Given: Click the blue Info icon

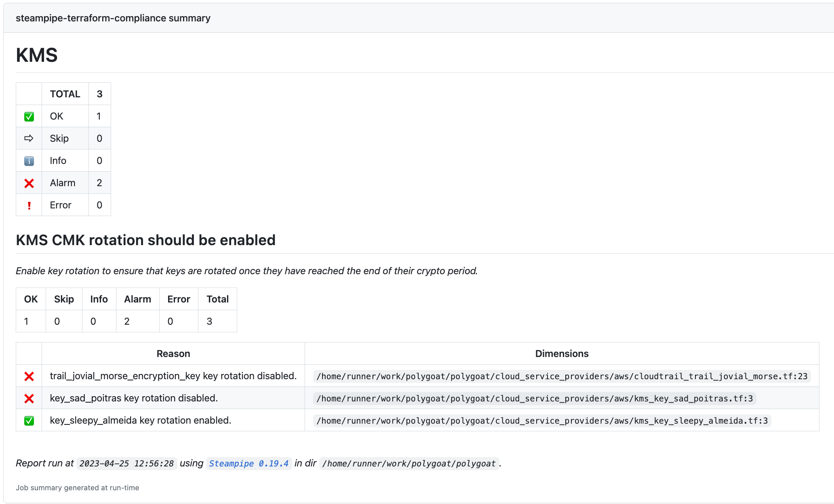Looking at the screenshot, I should coord(29,161).
